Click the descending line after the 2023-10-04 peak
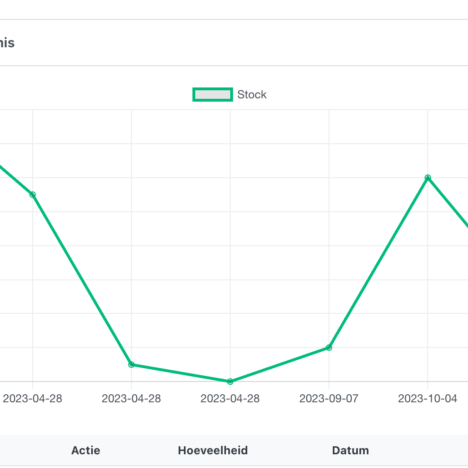Viewport: 468px width, 468px height. click(448, 202)
